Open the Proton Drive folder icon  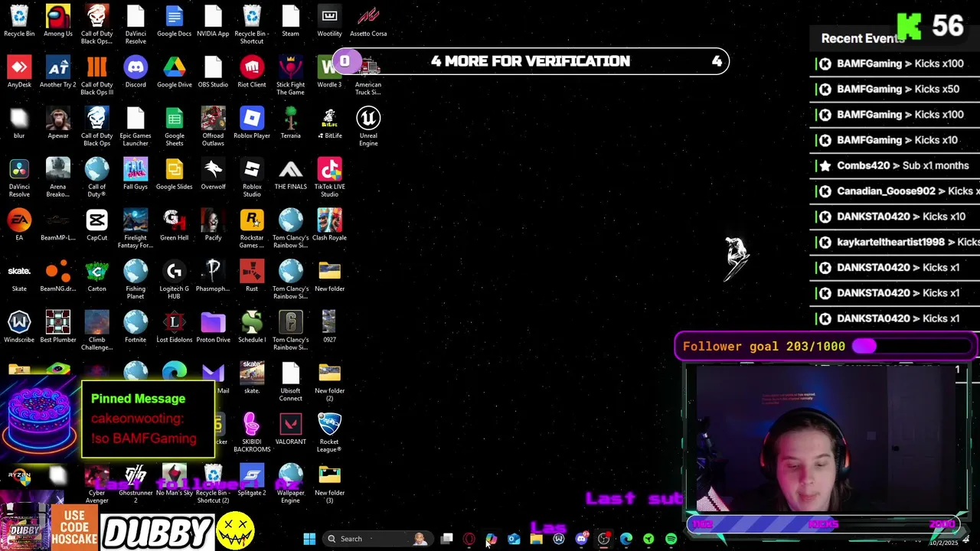213,328
